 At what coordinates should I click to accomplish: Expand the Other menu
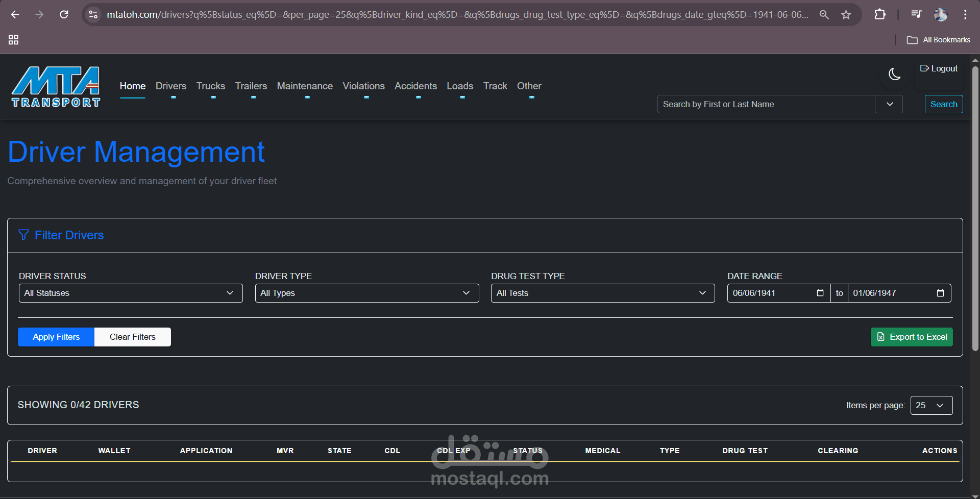click(x=529, y=86)
